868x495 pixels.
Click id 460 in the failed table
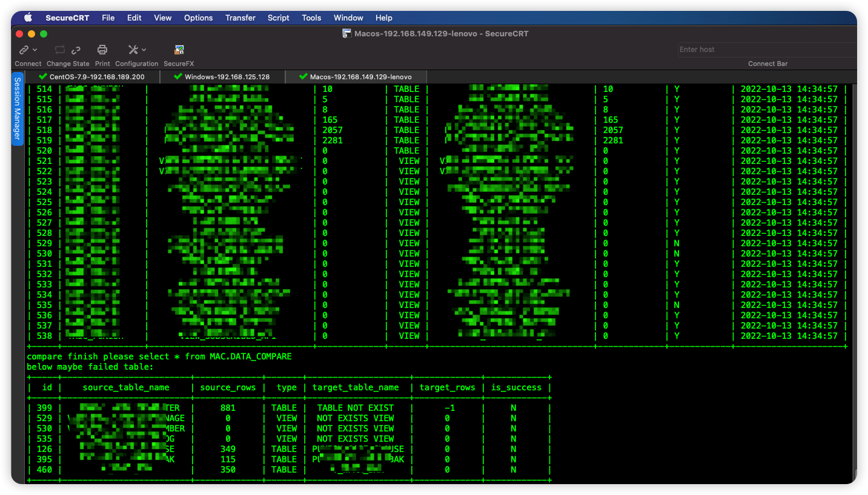44,470
